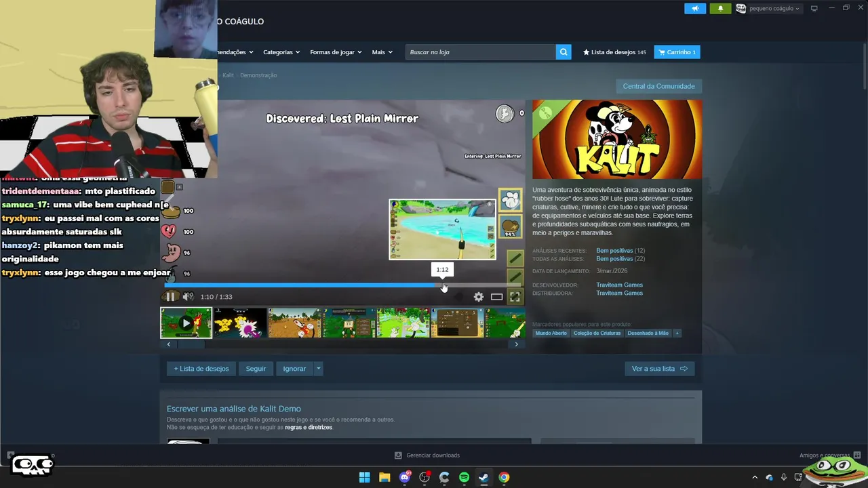Image resolution: width=868 pixels, height=488 pixels.
Task: Open Lista de desejos wishlist link
Action: click(614, 52)
